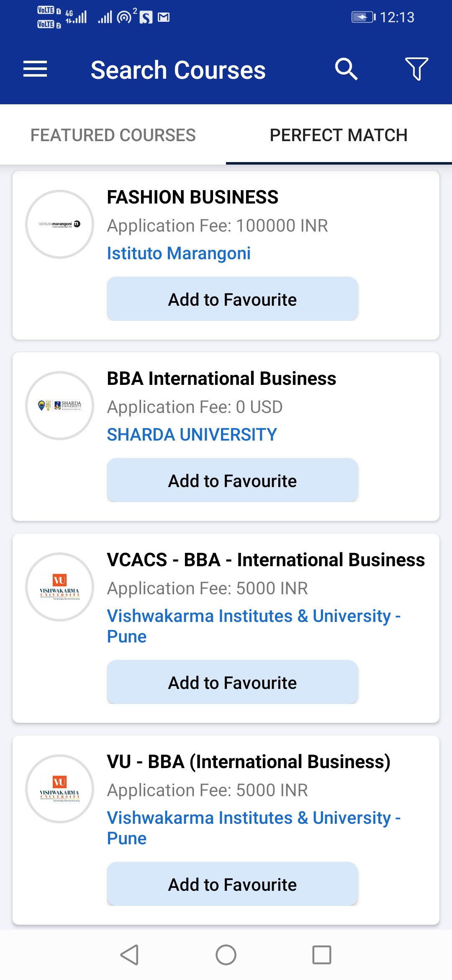The height and width of the screenshot is (980, 452).
Task: Open the Istituto Marangoni link
Action: click(x=179, y=253)
